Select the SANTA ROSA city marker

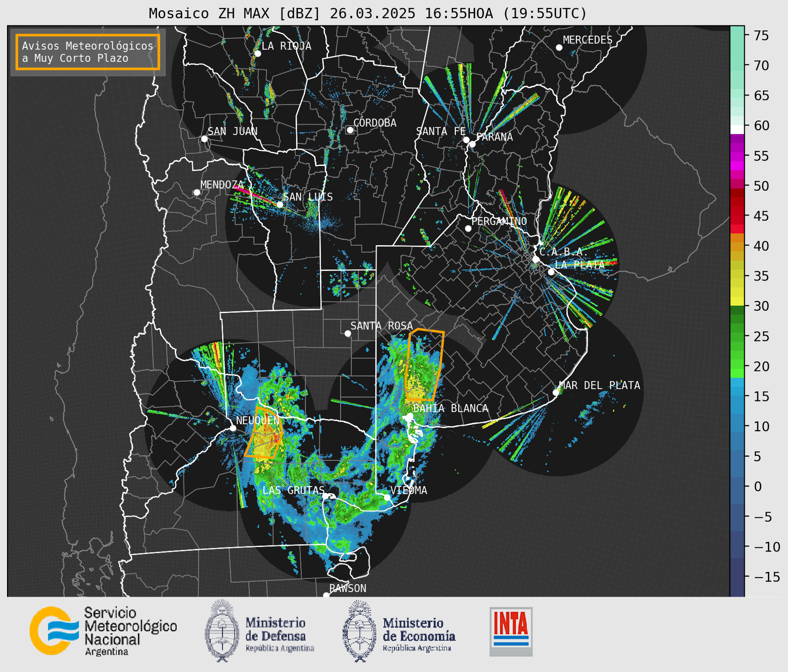[x=348, y=333]
